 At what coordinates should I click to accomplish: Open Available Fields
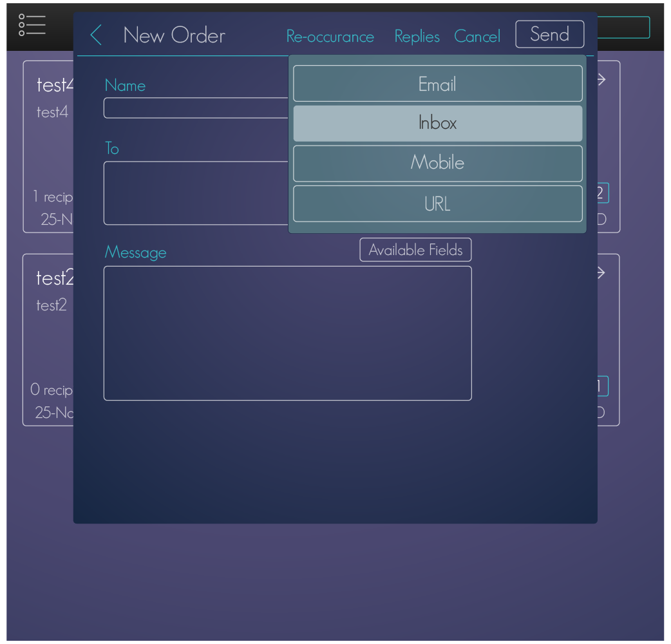point(415,250)
